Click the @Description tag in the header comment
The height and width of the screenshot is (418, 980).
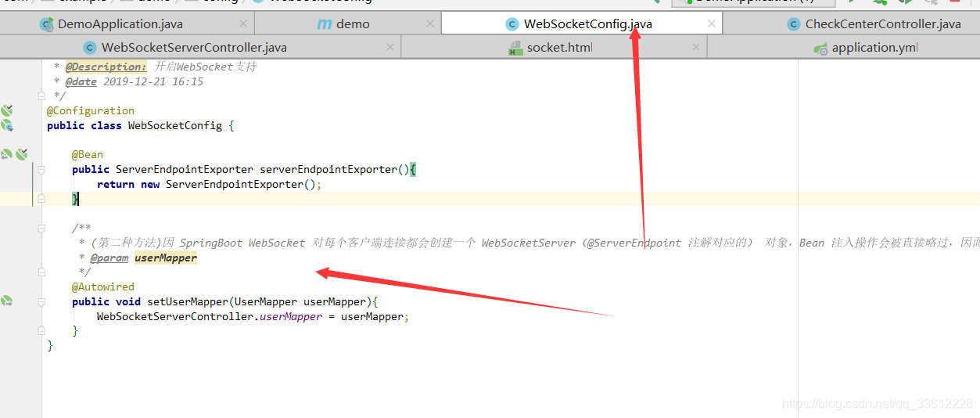(106, 67)
